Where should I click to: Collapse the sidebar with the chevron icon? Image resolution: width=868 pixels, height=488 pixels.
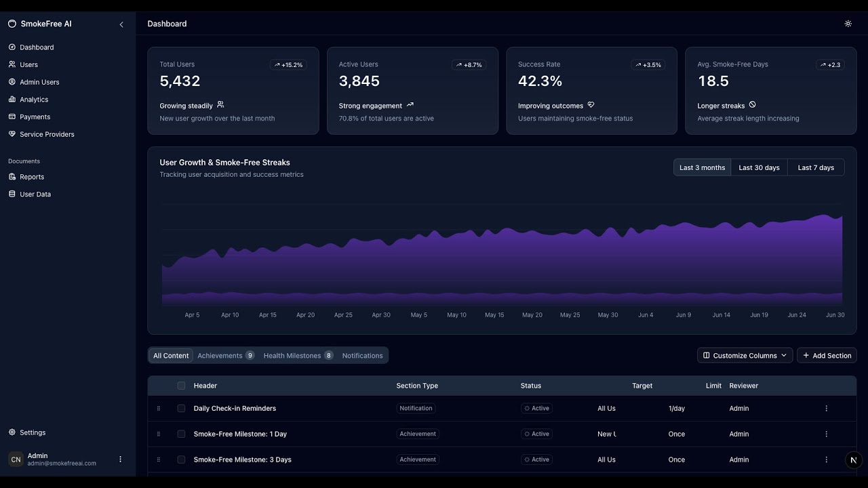[121, 24]
